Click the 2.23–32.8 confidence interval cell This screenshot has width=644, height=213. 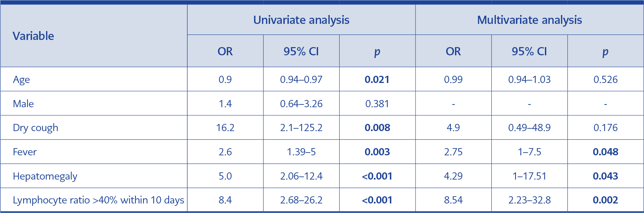[x=529, y=200]
